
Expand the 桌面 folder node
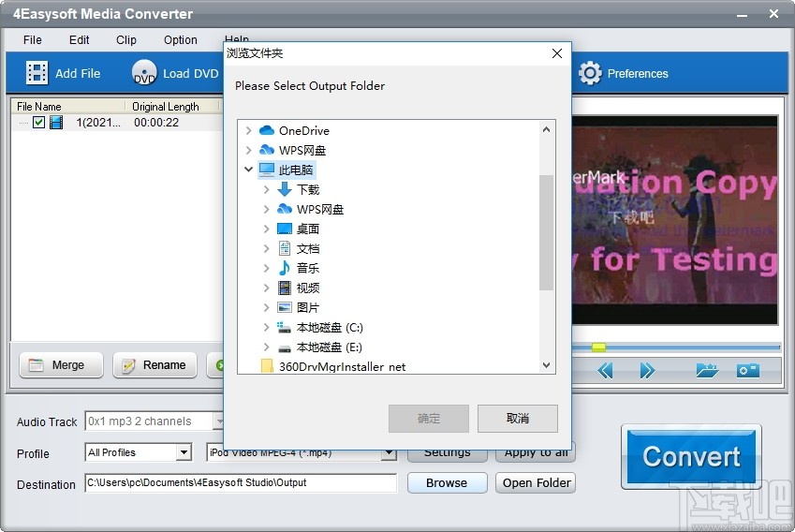[266, 229]
